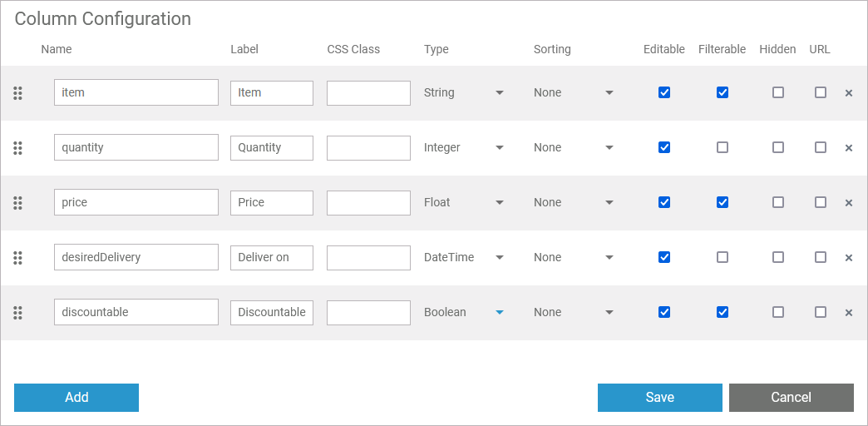868x426 pixels.
Task: Remove the quantity column row
Action: point(848,148)
